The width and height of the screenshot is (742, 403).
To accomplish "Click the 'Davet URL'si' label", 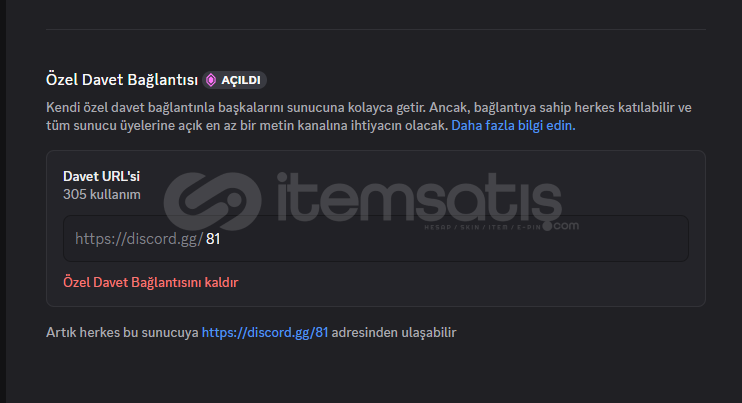I will coord(101,176).
